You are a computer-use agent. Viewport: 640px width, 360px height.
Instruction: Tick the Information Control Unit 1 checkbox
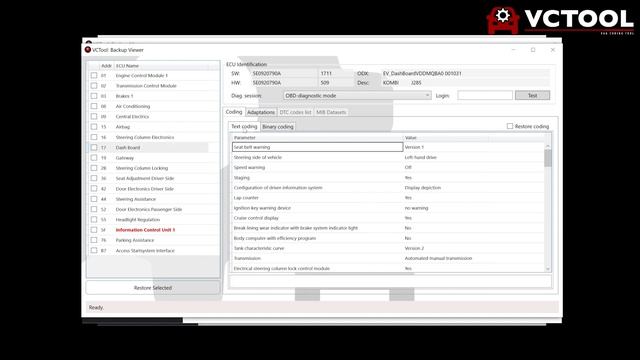pos(94,230)
